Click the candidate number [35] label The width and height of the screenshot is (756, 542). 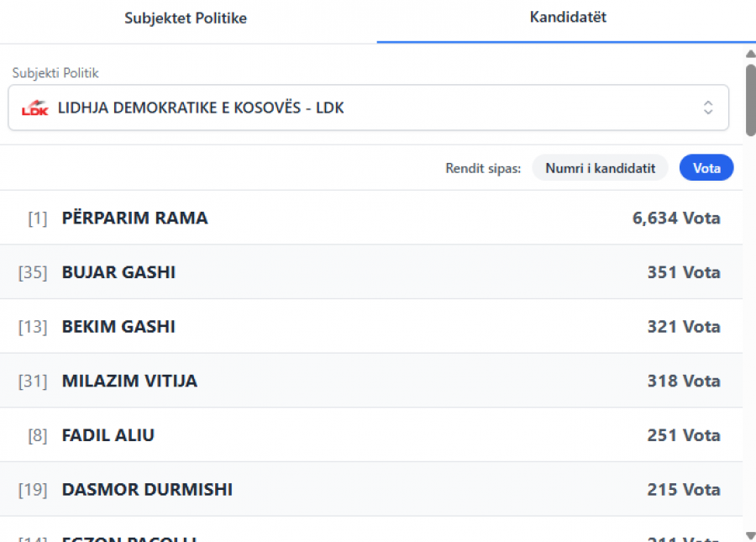[33, 272]
